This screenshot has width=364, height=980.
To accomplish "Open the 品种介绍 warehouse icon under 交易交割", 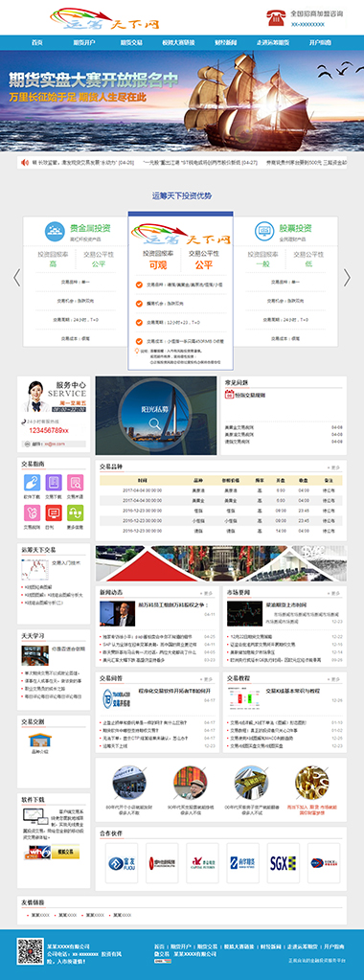I will pyautogui.click(x=39, y=740).
